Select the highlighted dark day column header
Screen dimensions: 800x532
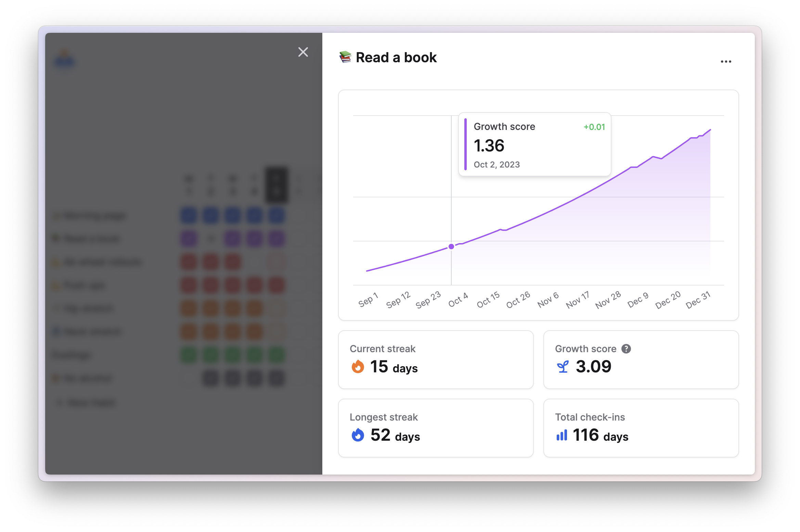pyautogui.click(x=276, y=185)
